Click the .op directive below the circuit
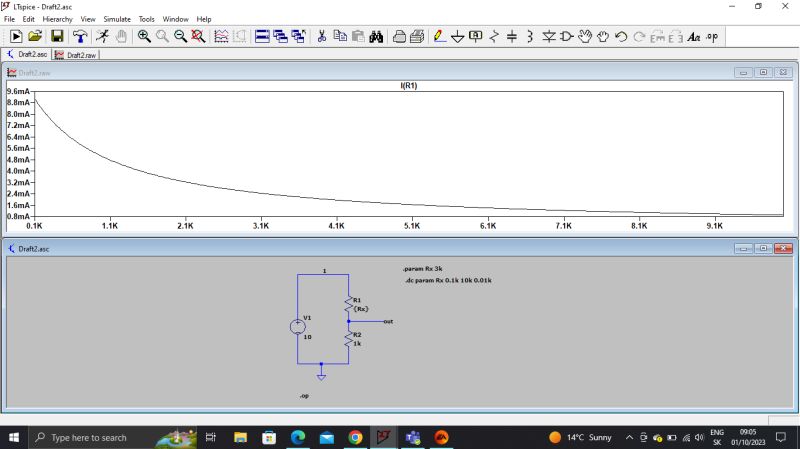Image resolution: width=800 pixels, height=449 pixels. [x=304, y=395]
